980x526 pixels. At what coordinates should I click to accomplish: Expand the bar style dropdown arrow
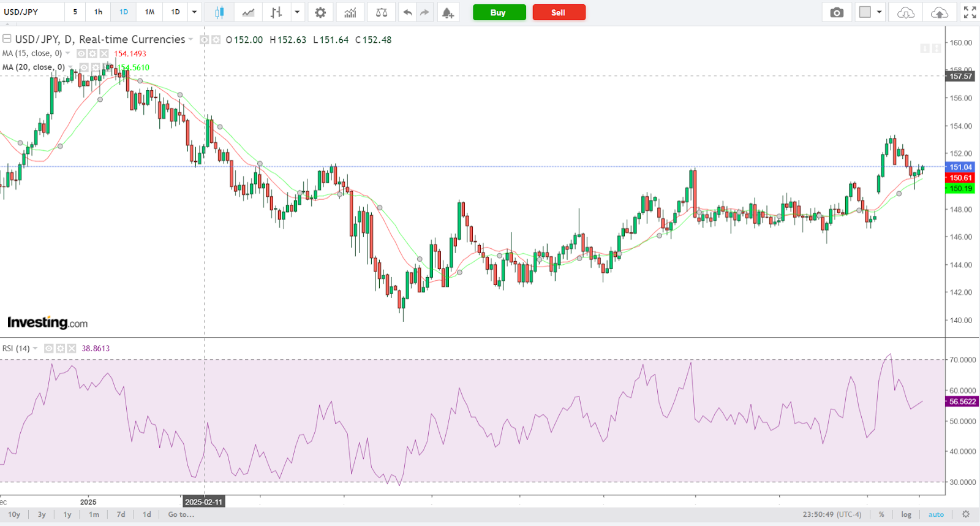[297, 12]
